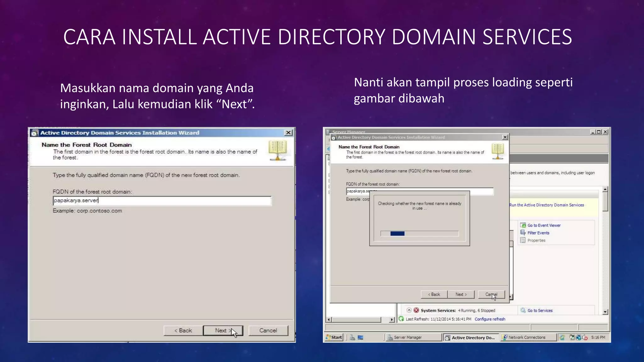644x362 pixels.
Task: Click the volume tray icon with red X
Action: pyautogui.click(x=585, y=337)
